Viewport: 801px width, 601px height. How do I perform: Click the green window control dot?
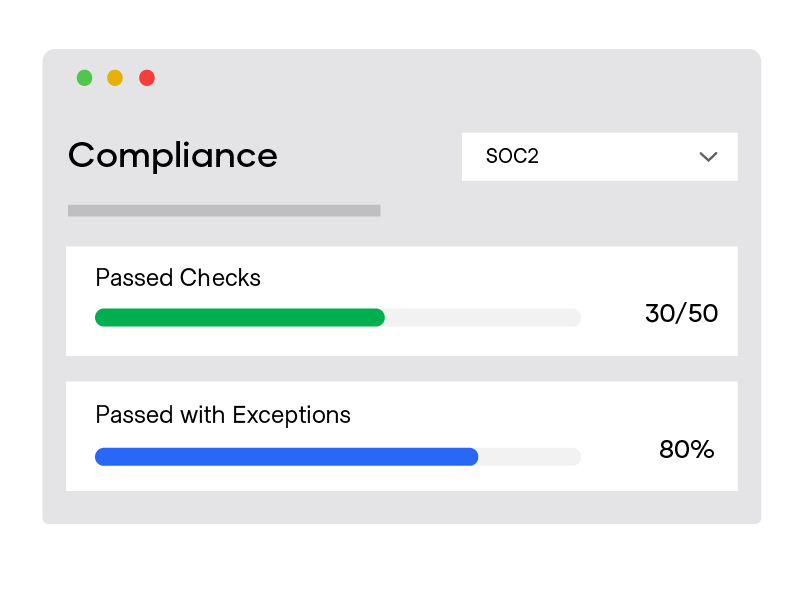84,78
